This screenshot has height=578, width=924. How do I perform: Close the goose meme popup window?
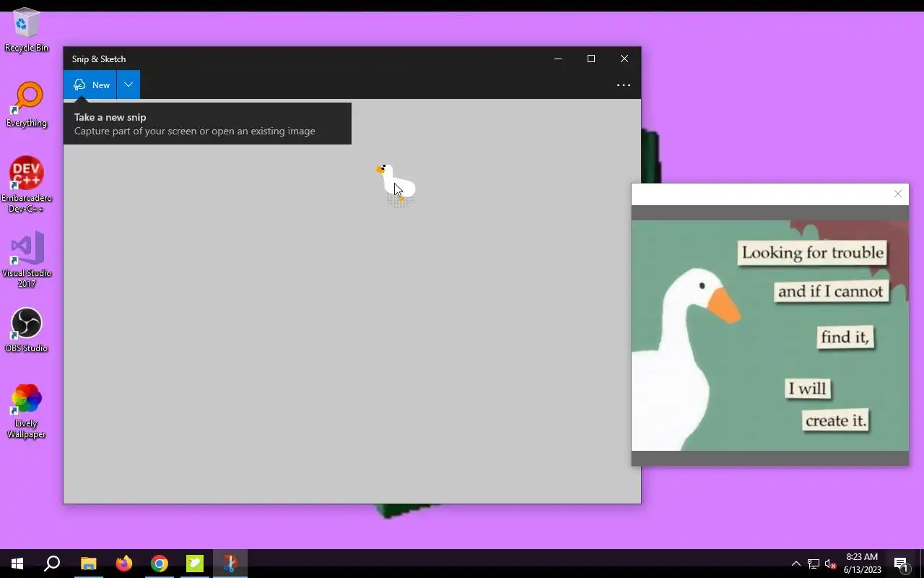point(898,194)
